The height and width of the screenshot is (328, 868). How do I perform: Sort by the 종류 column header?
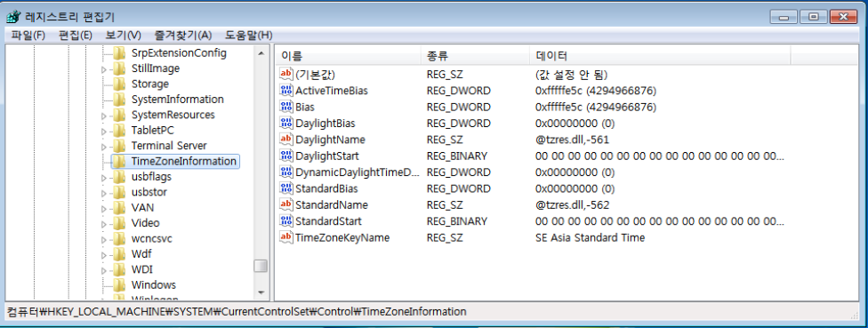click(475, 56)
